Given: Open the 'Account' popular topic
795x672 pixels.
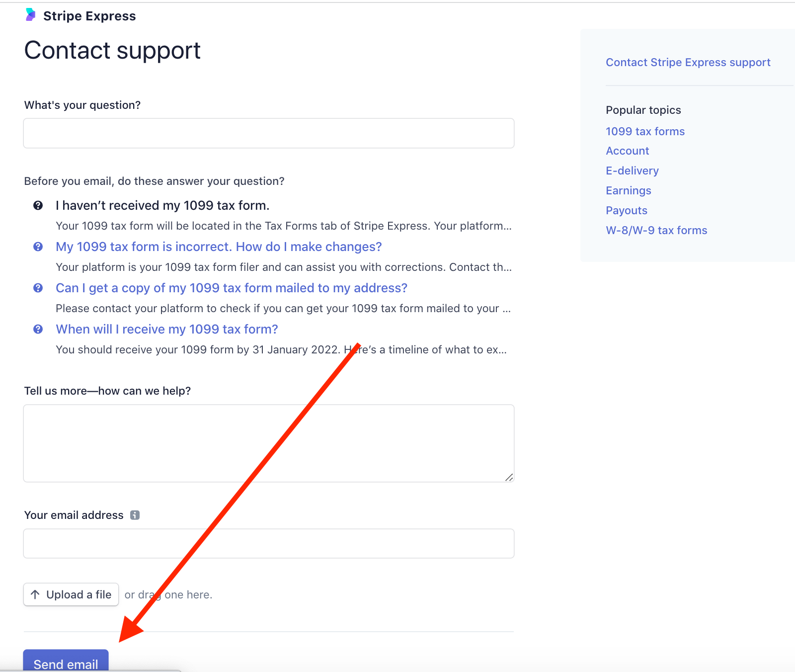Looking at the screenshot, I should (x=628, y=151).
